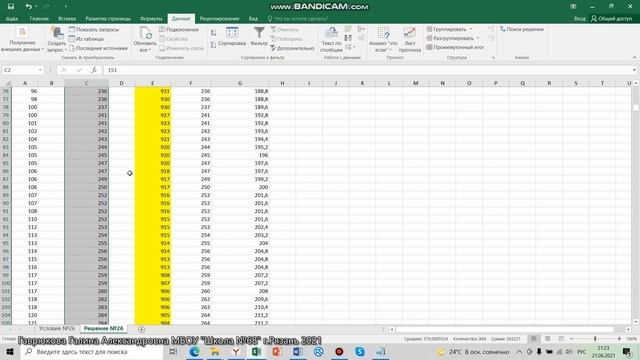Switch to Page Layout view icon
The image size is (640, 360).
pos(548,339)
